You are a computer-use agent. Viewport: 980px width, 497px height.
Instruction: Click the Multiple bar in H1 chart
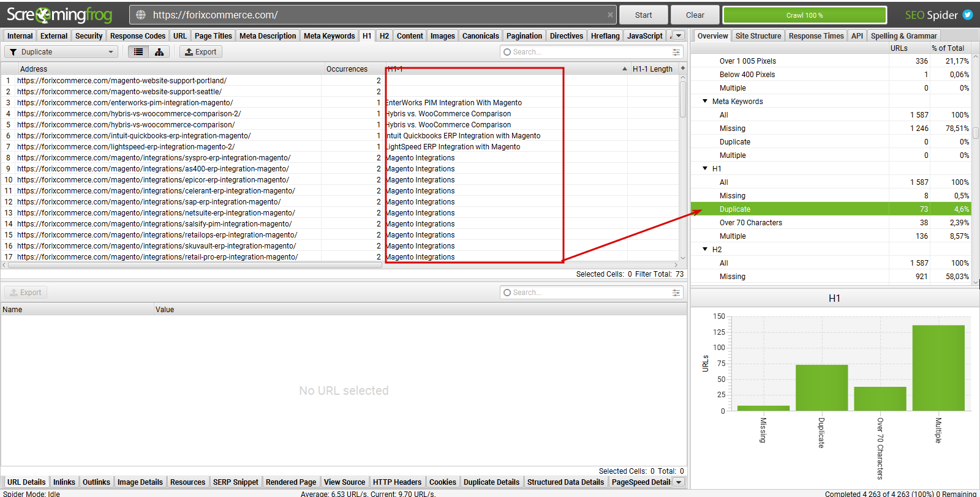(x=938, y=368)
